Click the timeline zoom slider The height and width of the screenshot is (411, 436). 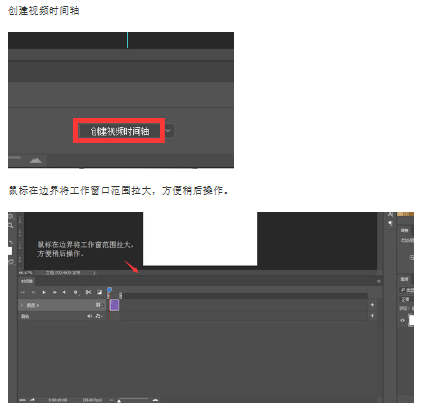tap(133, 399)
